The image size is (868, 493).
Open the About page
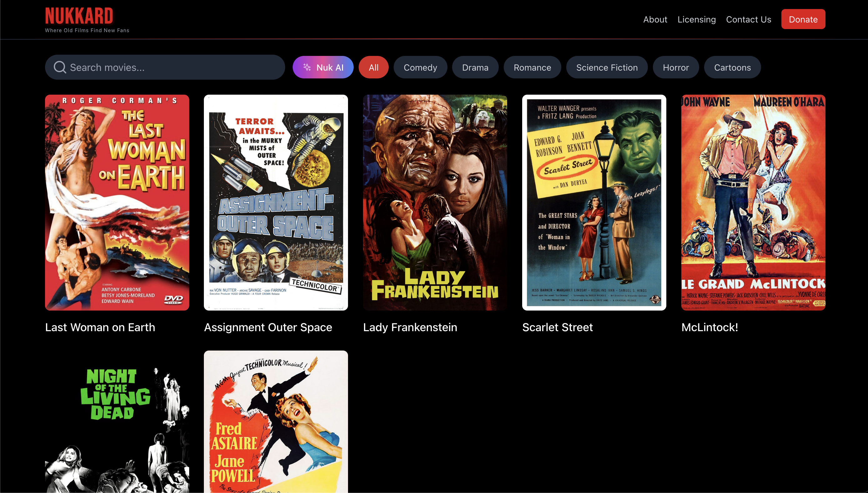point(655,19)
